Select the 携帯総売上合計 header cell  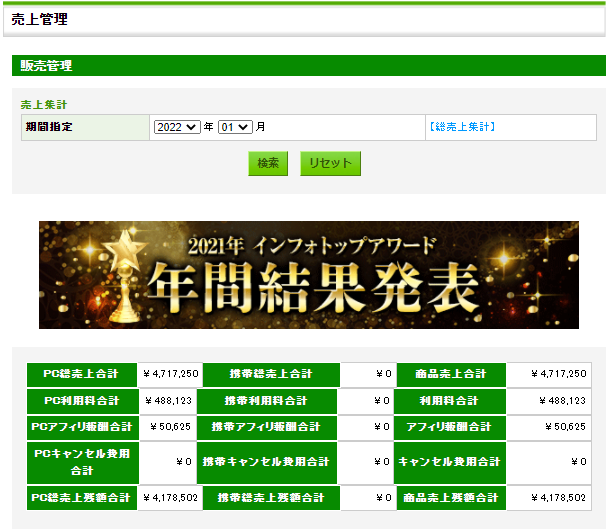click(271, 374)
